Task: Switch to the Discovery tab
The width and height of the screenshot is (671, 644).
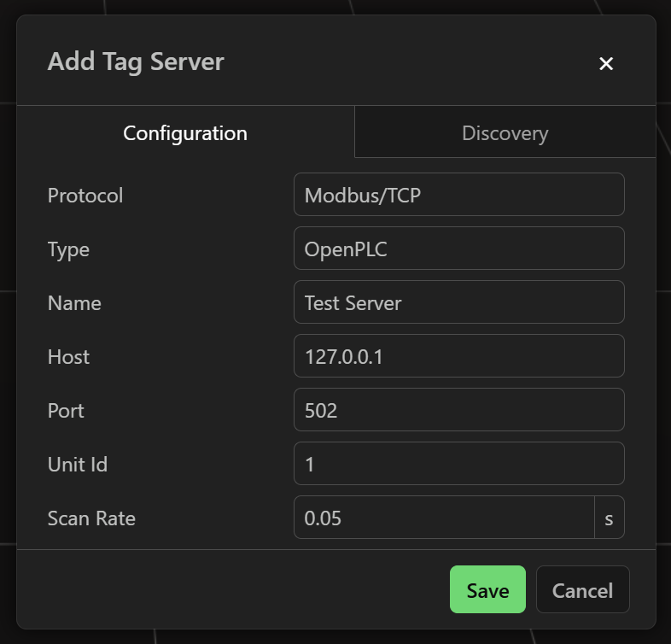Action: 505,133
